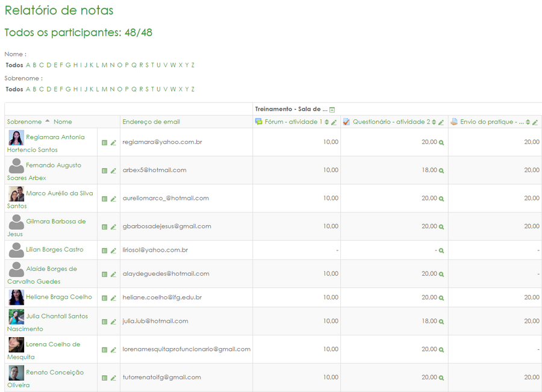This screenshot has width=542, height=392.
Task: Open grade report icon for Regiamara Antonia
Action: (104, 143)
